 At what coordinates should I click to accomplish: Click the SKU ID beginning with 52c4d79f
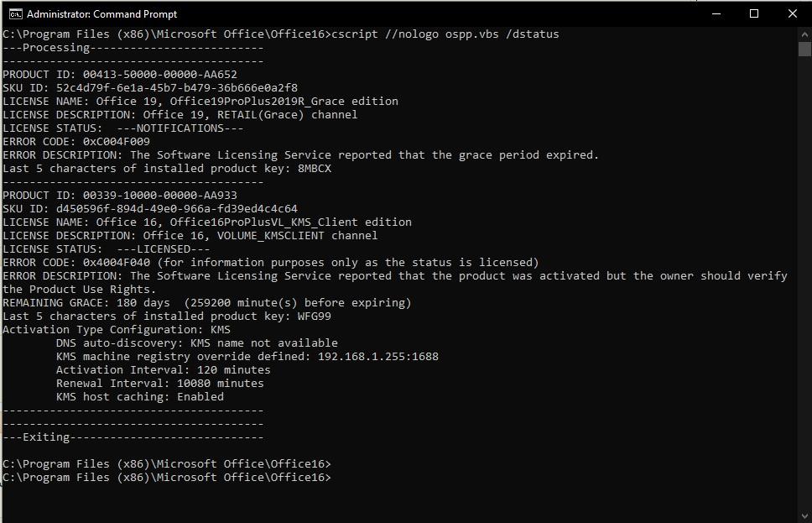[x=177, y=87]
